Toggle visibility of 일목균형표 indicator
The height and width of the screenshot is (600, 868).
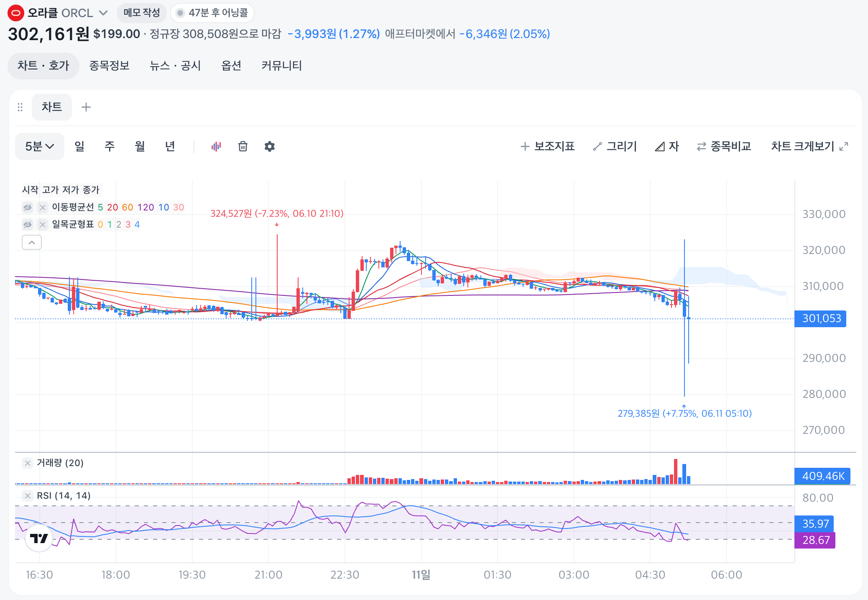[28, 225]
